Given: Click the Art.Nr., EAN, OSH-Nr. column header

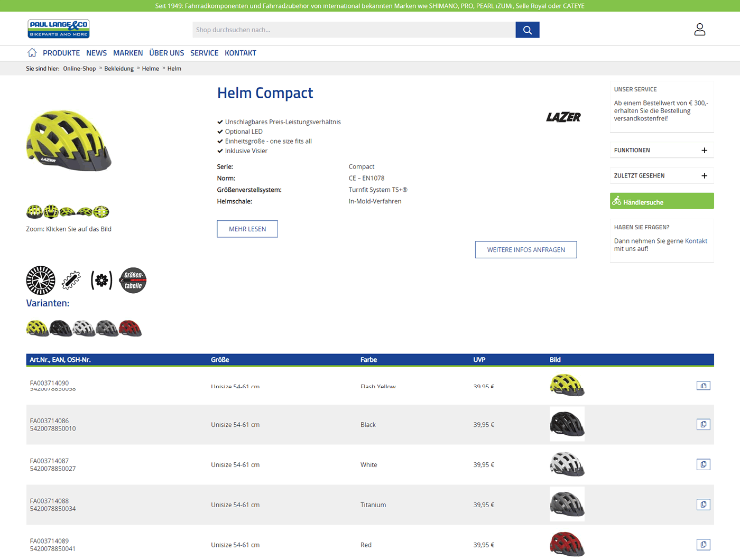Looking at the screenshot, I should click(60, 360).
